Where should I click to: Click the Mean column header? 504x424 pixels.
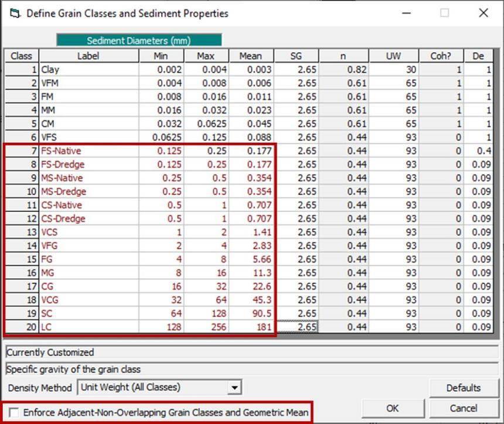click(251, 56)
